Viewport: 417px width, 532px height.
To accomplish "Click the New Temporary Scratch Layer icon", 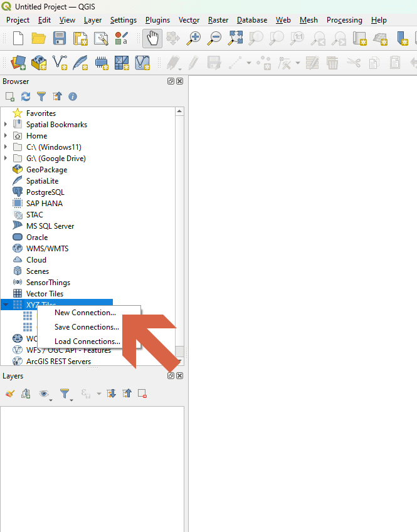I will coord(101,63).
